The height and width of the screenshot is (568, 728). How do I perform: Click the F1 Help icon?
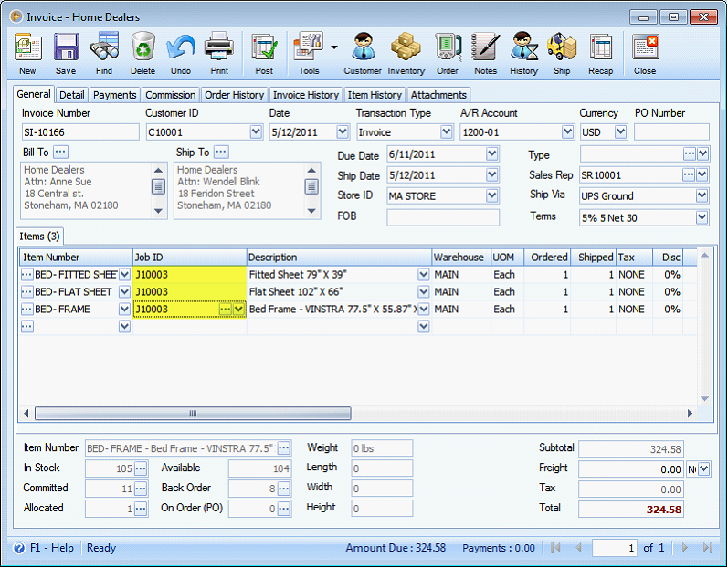tap(19, 548)
